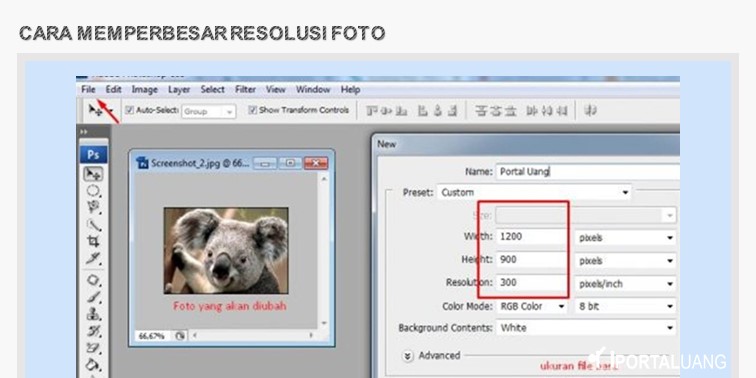This screenshot has width=756, height=378.
Task: Click Align top edges icon
Action: tap(371, 111)
